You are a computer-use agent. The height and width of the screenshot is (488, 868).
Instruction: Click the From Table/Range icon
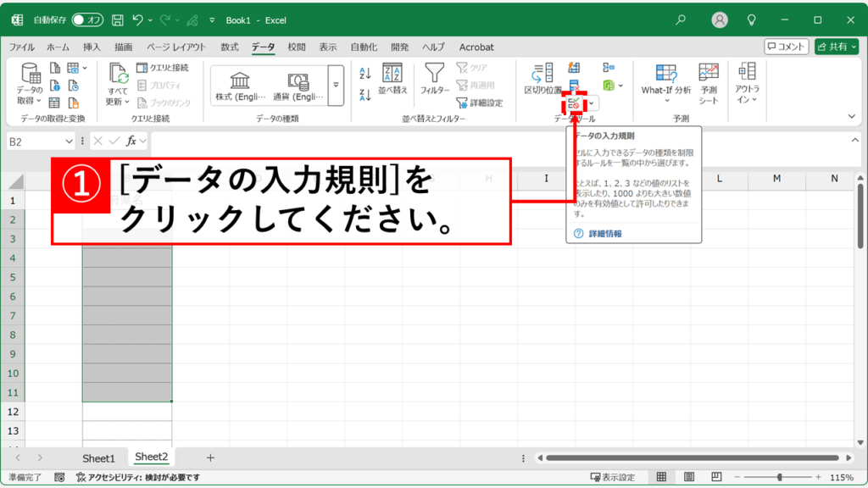pos(54,103)
